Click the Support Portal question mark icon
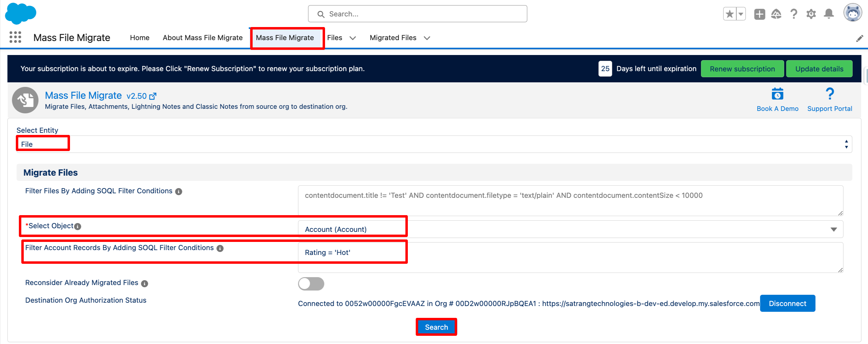 click(830, 94)
